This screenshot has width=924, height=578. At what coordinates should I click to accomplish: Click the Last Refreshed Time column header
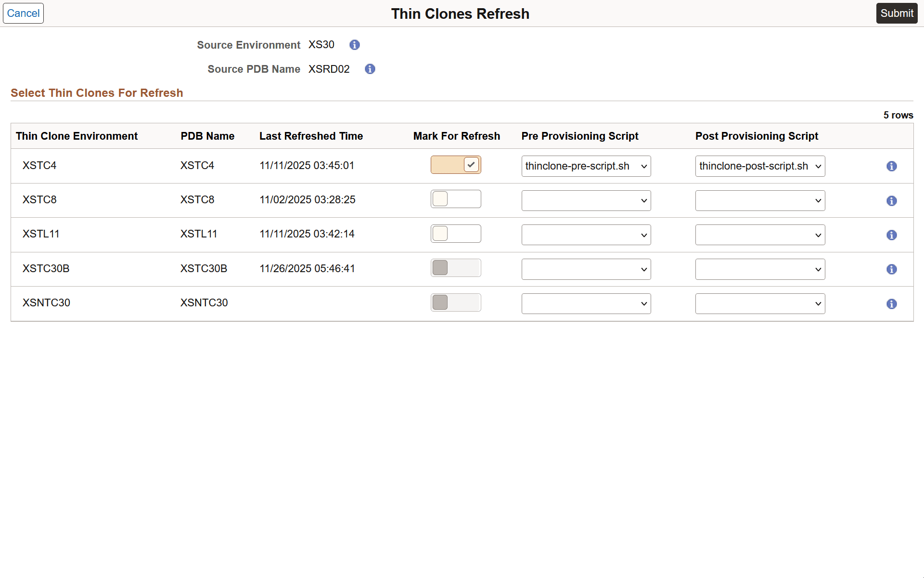tap(311, 136)
